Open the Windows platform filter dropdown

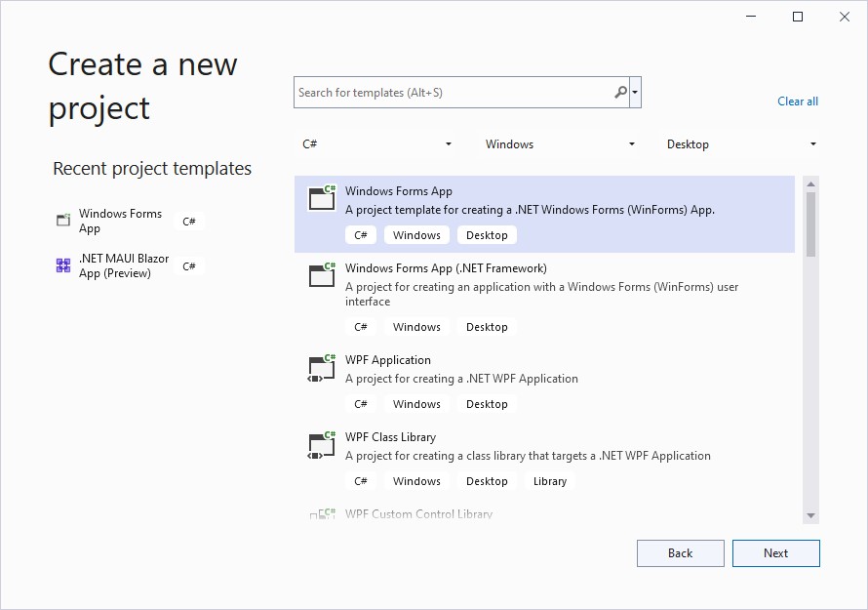561,144
